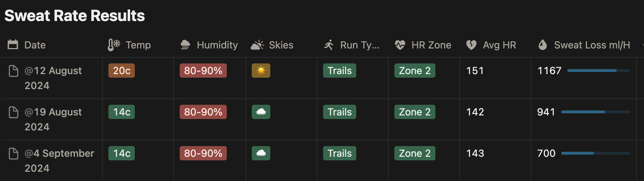644x181 pixels.
Task: Click the calendar icon beside Date header
Action: pyautogui.click(x=13, y=45)
